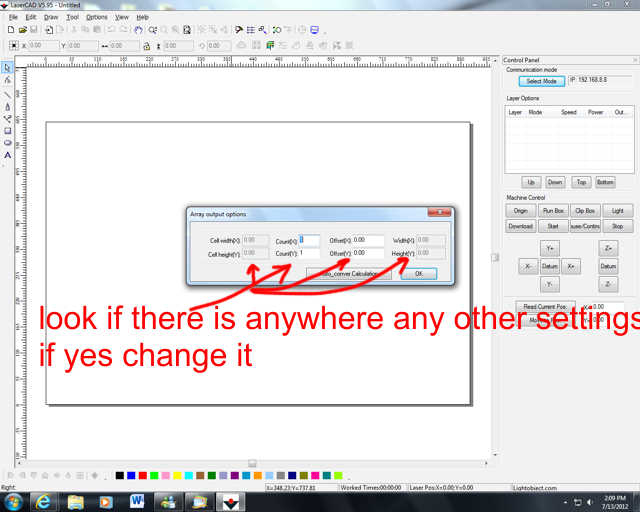
Task: Select the arrow pointer tool in left toolbar
Action: pyautogui.click(x=7, y=67)
